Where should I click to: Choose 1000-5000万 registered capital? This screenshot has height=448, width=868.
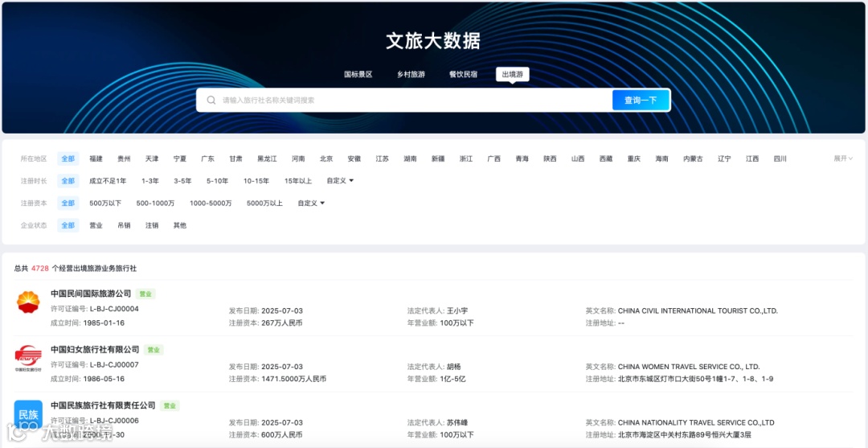coord(211,203)
